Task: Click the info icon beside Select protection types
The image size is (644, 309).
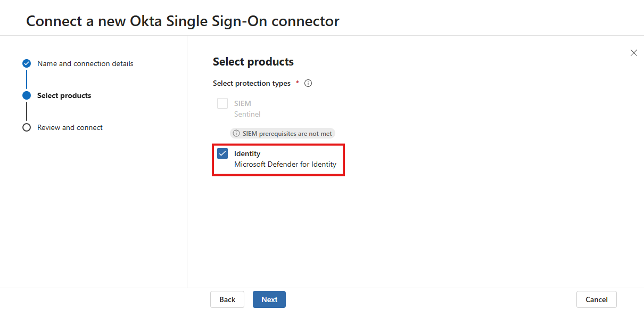Action: 308,83
